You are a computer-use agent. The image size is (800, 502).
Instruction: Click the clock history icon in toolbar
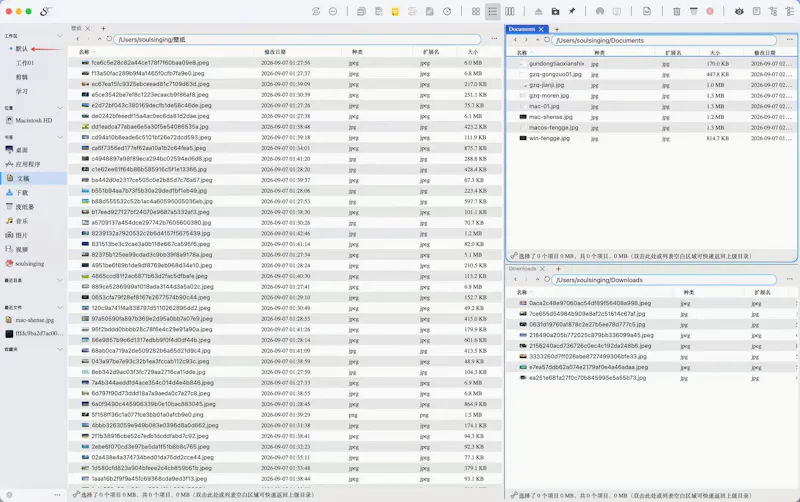coord(447,11)
